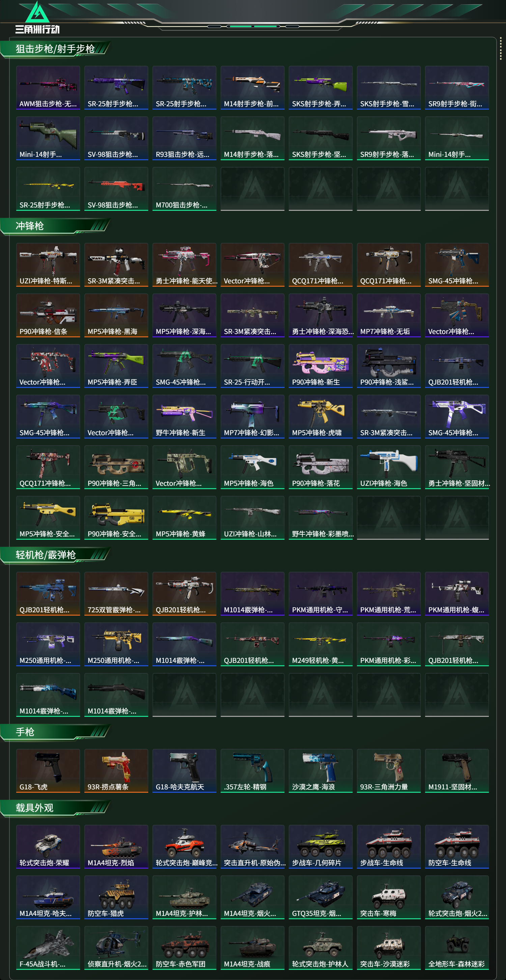
Task: Pick the 725双管霰弹枪 skin thumbnail
Action: pos(116,593)
